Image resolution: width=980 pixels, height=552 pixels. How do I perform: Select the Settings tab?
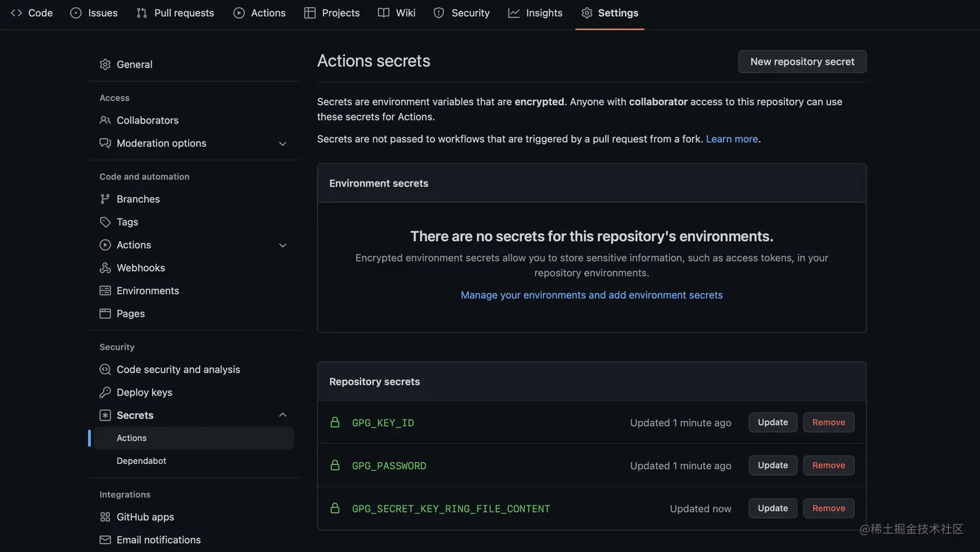[610, 13]
